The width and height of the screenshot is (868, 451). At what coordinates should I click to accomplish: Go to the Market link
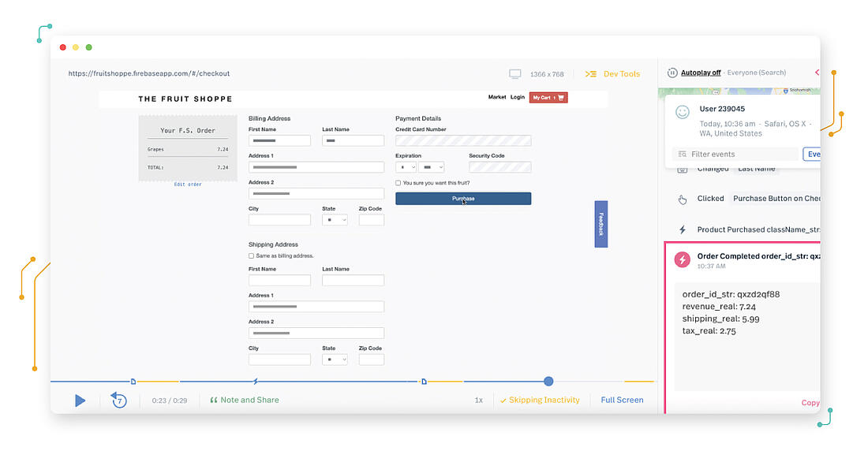pos(497,97)
